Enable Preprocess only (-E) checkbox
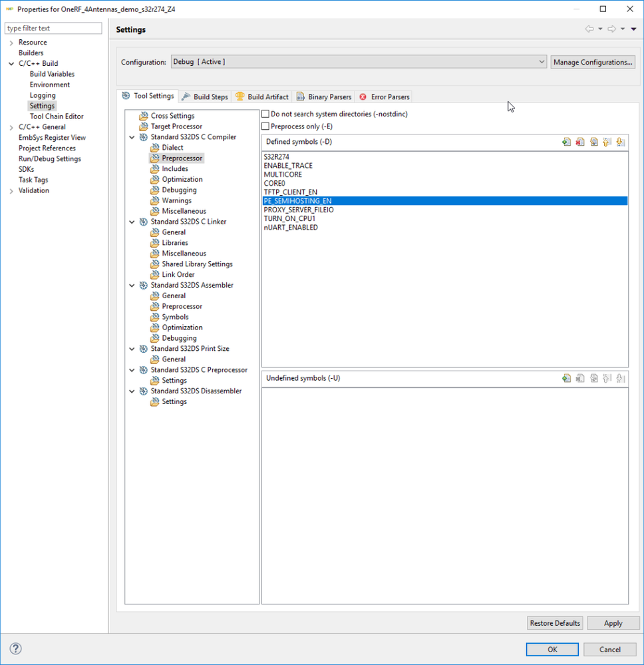The height and width of the screenshot is (665, 644). [265, 126]
